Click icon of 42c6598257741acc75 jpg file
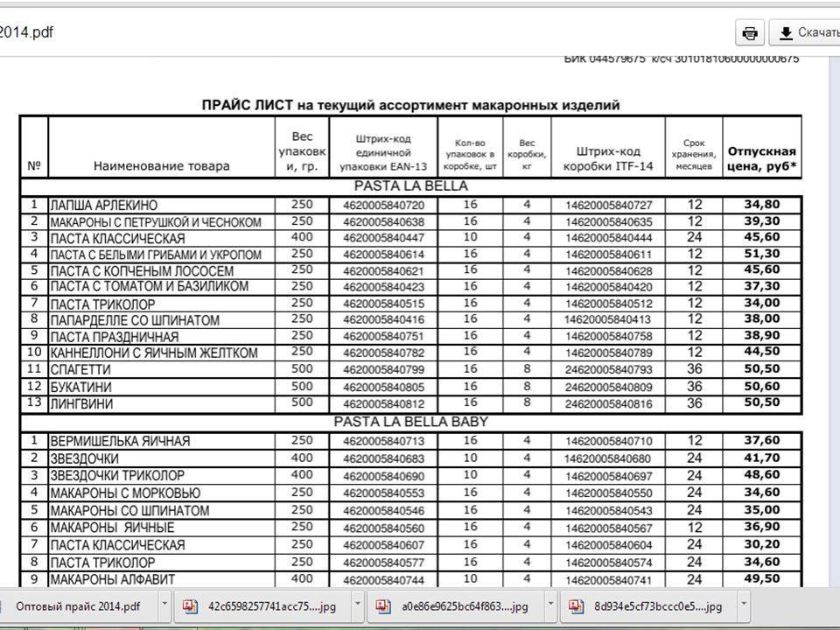This screenshot has height=630, width=840. 190,605
